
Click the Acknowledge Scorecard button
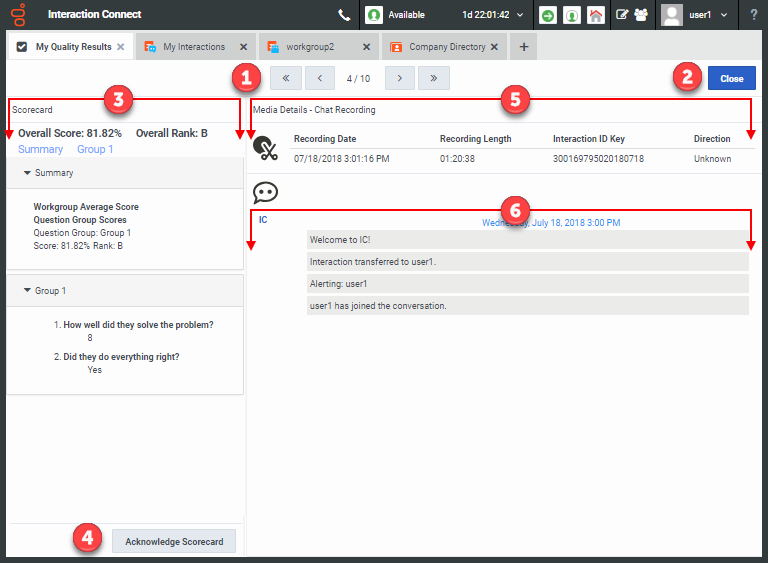click(174, 541)
